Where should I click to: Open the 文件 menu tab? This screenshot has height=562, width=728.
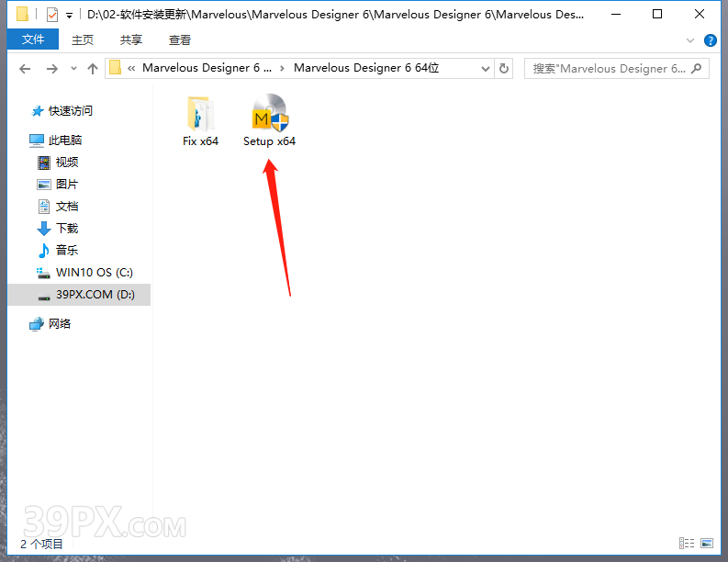[x=33, y=39]
